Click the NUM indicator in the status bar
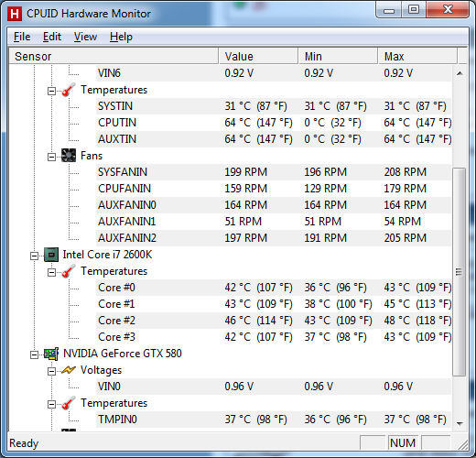The height and width of the screenshot is (458, 476). pos(403,443)
